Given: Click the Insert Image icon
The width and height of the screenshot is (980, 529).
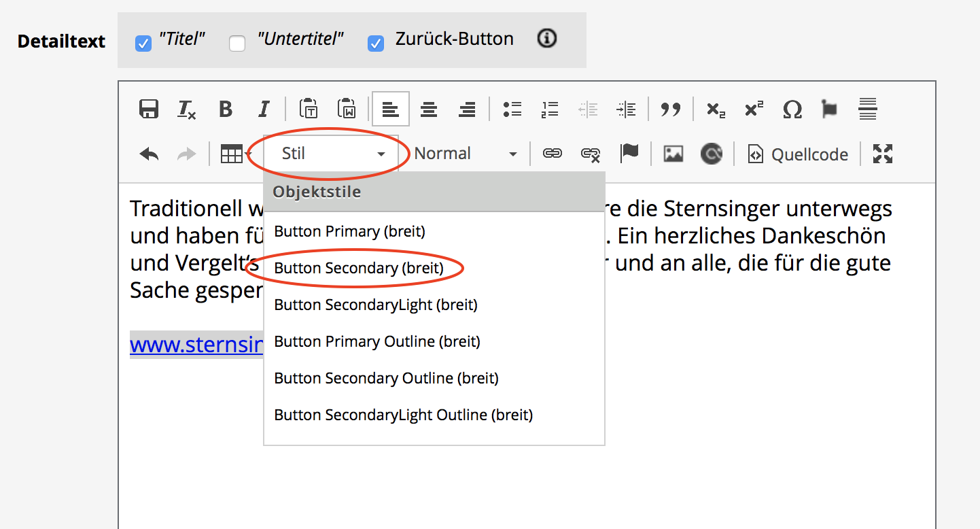Looking at the screenshot, I should (x=673, y=154).
